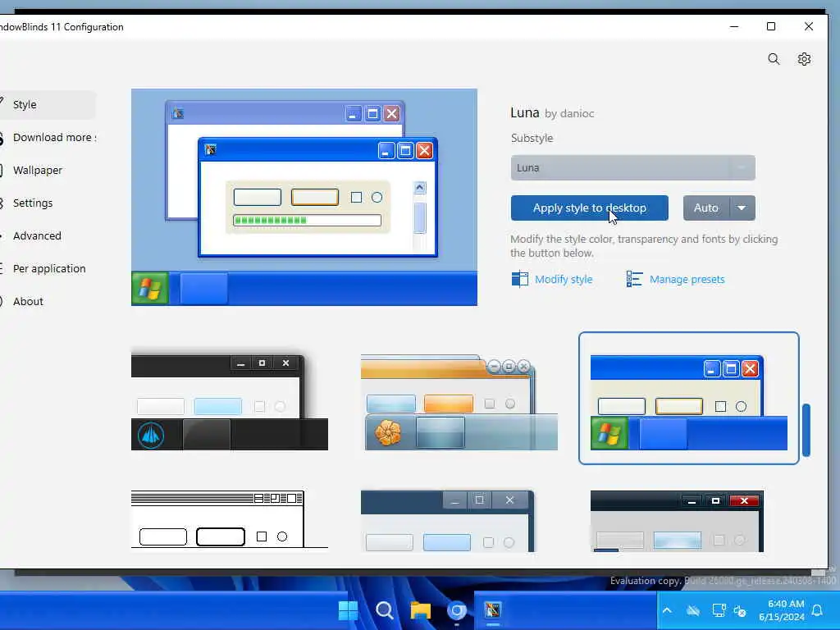Select the black-and-white classic Mac style thumbnail
Image resolution: width=840 pixels, height=630 pixels.
[x=230, y=519]
